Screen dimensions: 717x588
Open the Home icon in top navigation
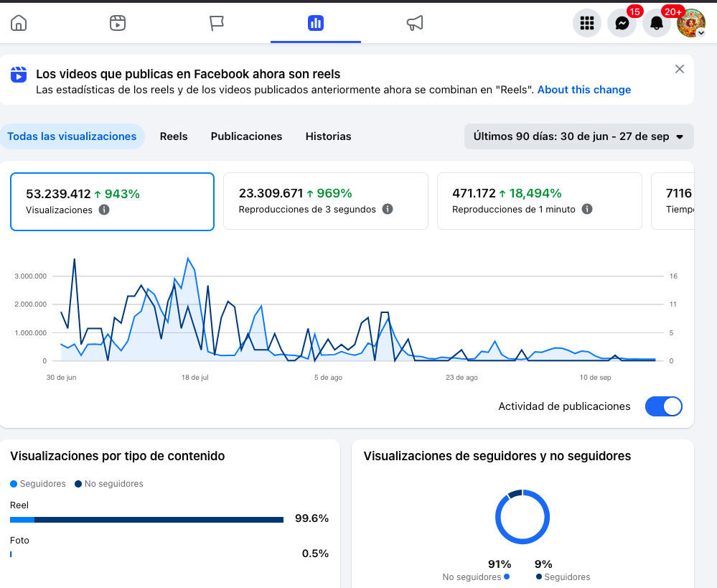[19, 23]
